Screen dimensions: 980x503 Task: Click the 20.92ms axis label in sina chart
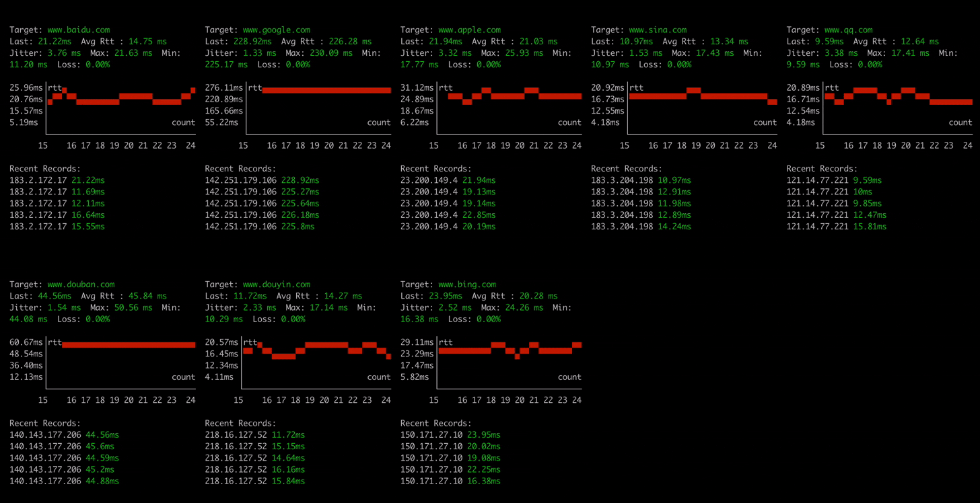point(608,88)
